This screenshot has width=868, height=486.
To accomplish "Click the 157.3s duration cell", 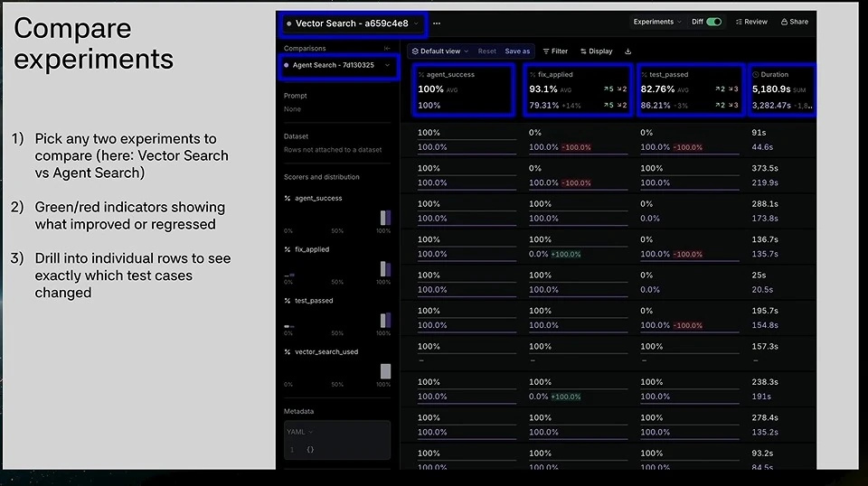I will [x=765, y=347].
